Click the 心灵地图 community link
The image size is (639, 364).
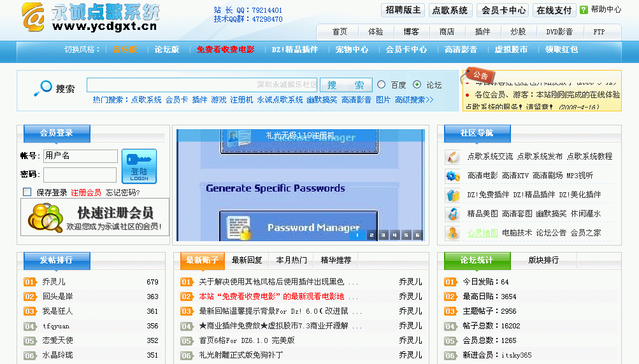(x=482, y=233)
